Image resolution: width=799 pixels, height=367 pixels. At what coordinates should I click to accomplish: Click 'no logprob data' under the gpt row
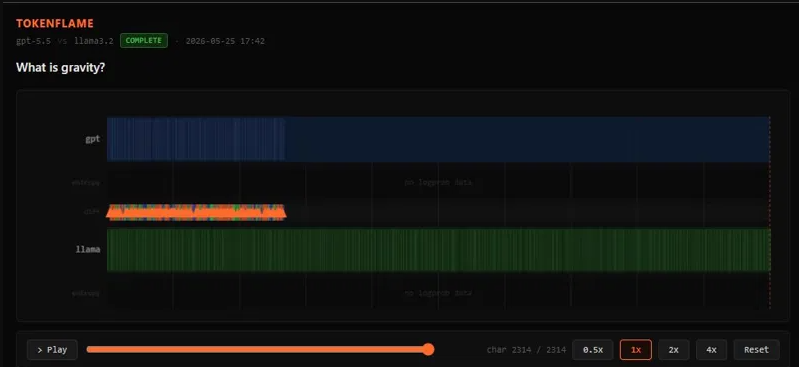click(x=438, y=182)
